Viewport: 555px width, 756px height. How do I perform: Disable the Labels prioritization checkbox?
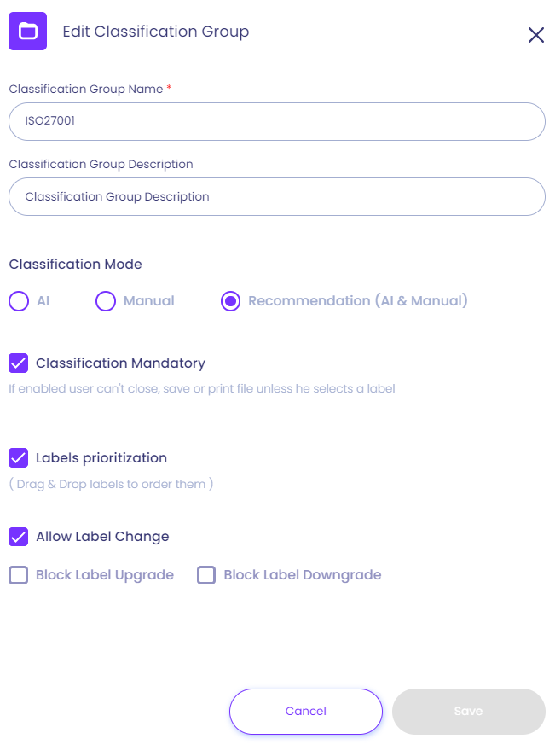pyautogui.click(x=19, y=458)
